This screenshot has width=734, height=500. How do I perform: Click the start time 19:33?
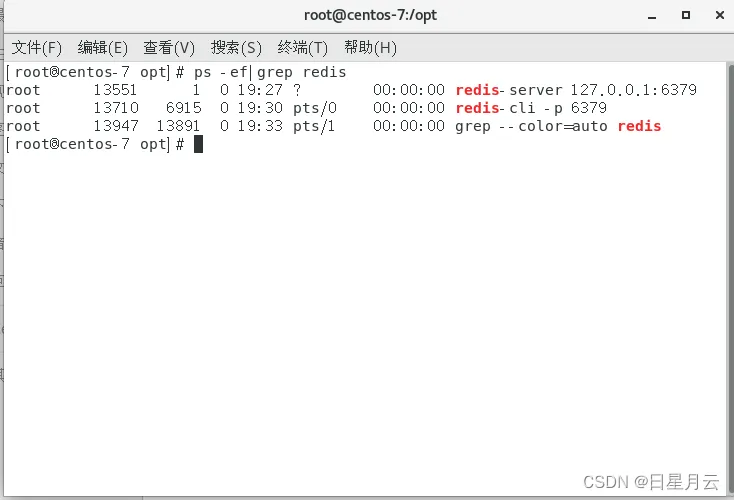[x=260, y=126]
